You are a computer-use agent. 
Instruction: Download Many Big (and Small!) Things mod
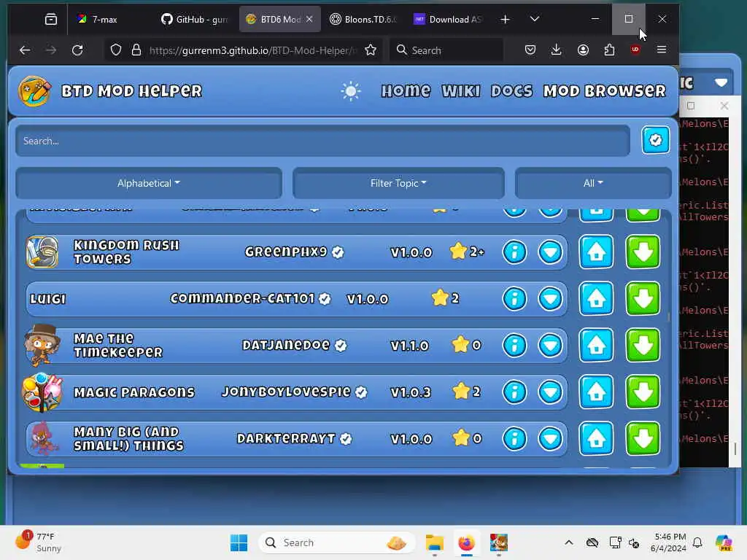point(643,438)
